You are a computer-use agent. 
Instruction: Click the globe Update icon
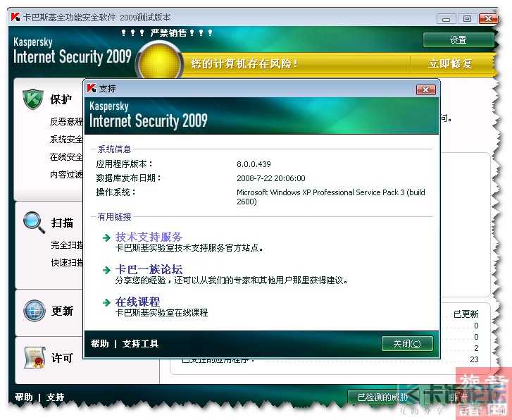pyautogui.click(x=35, y=310)
